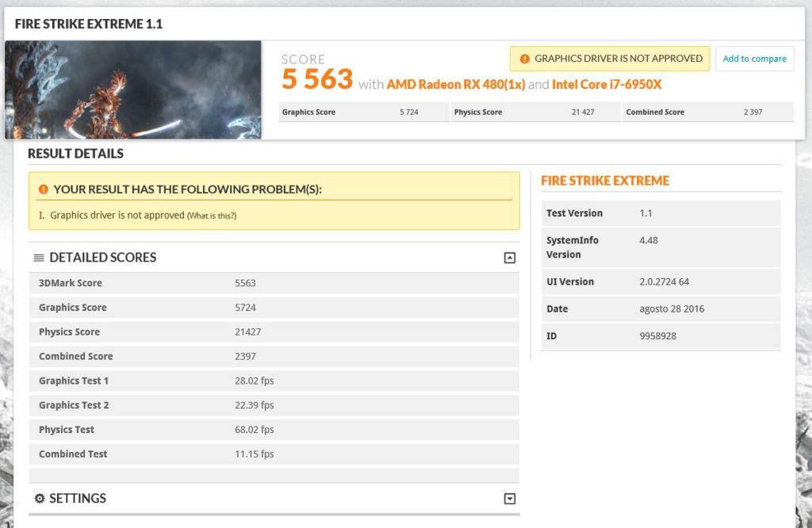
Task: Click Graphics Score value 5 724 in header
Action: pos(408,113)
